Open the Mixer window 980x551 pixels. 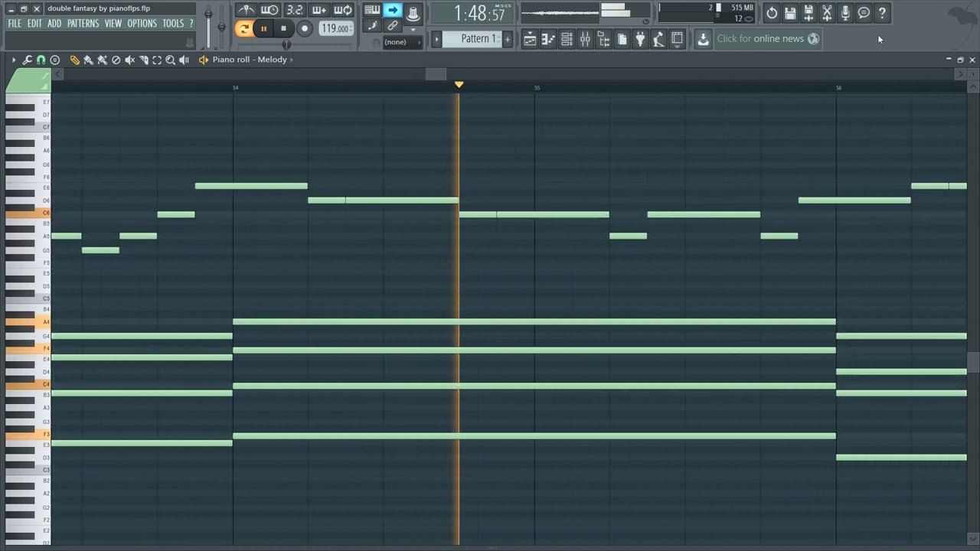pyautogui.click(x=585, y=39)
